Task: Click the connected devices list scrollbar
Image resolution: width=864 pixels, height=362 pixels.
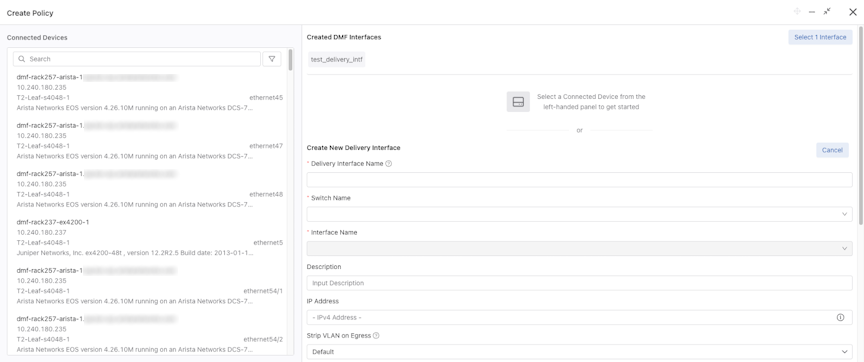Action: click(290, 60)
